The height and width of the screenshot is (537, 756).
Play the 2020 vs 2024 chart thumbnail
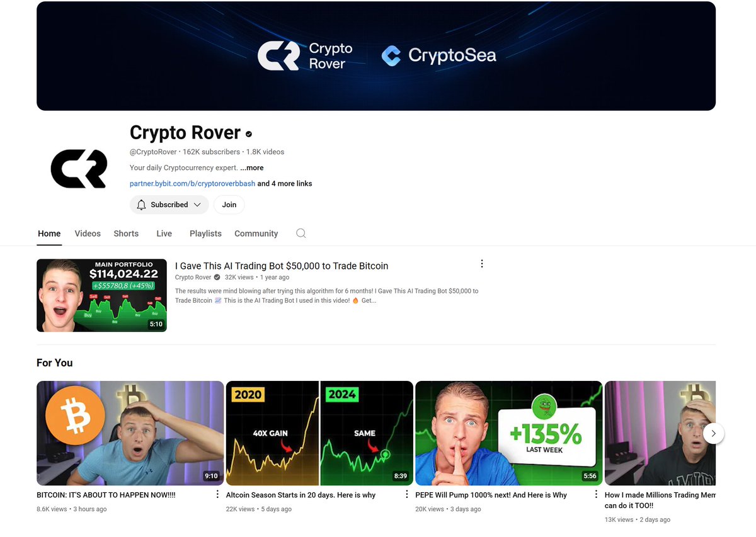319,433
